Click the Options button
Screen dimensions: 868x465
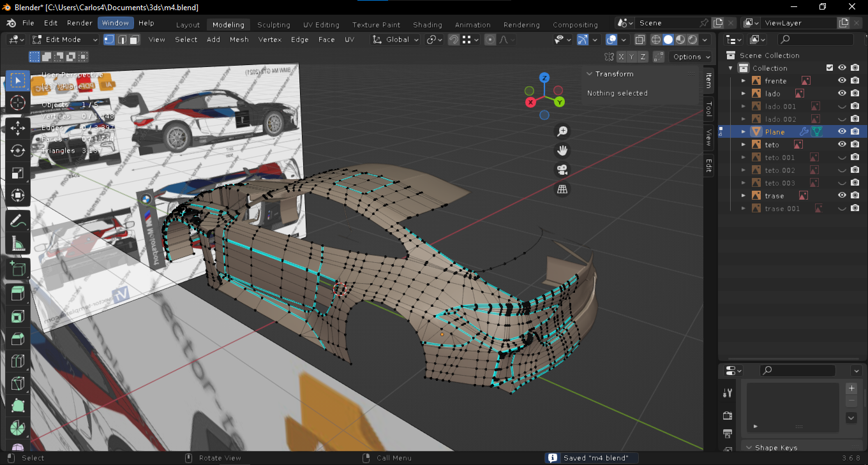(691, 57)
